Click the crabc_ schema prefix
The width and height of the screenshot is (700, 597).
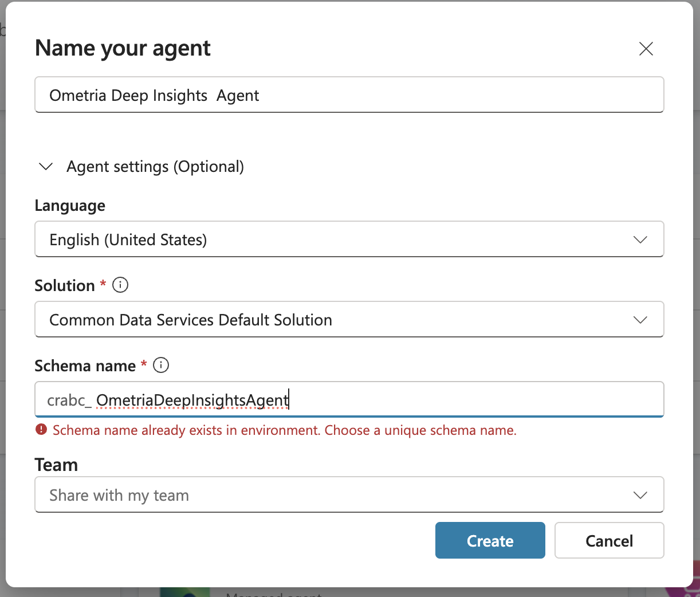(x=69, y=400)
